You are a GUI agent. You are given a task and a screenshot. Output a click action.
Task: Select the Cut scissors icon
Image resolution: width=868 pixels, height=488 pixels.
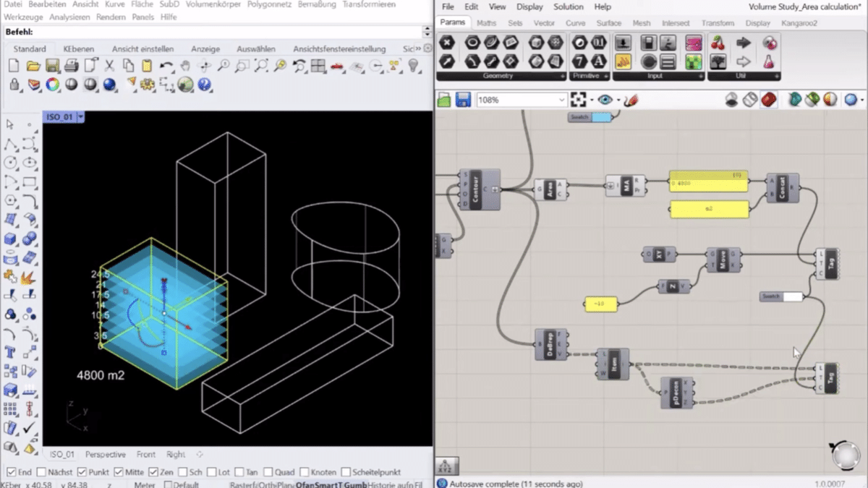click(x=109, y=66)
